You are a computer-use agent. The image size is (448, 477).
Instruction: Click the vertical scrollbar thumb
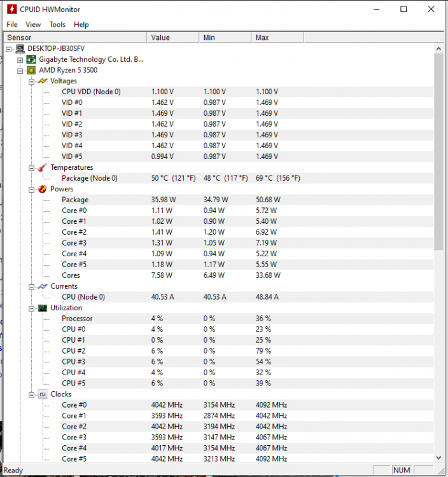point(438,152)
